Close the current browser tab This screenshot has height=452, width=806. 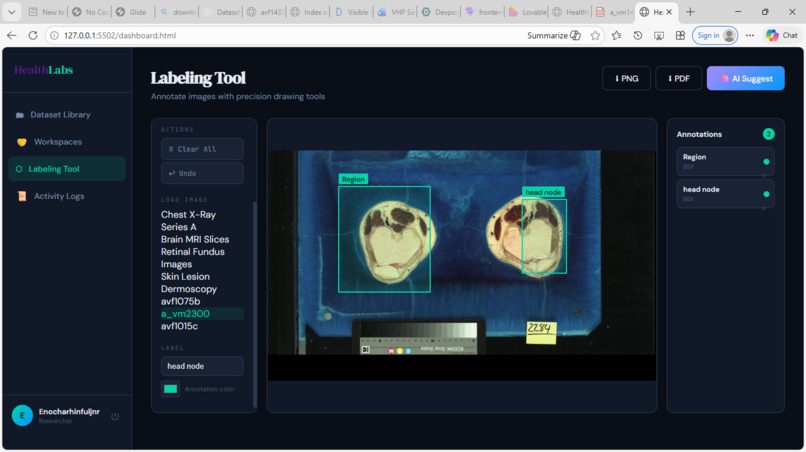[669, 12]
